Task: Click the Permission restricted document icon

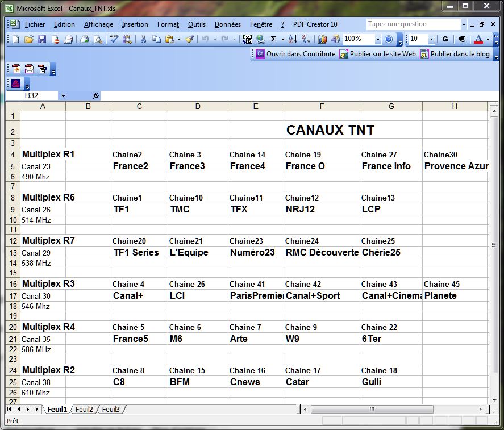Action: tap(55, 39)
